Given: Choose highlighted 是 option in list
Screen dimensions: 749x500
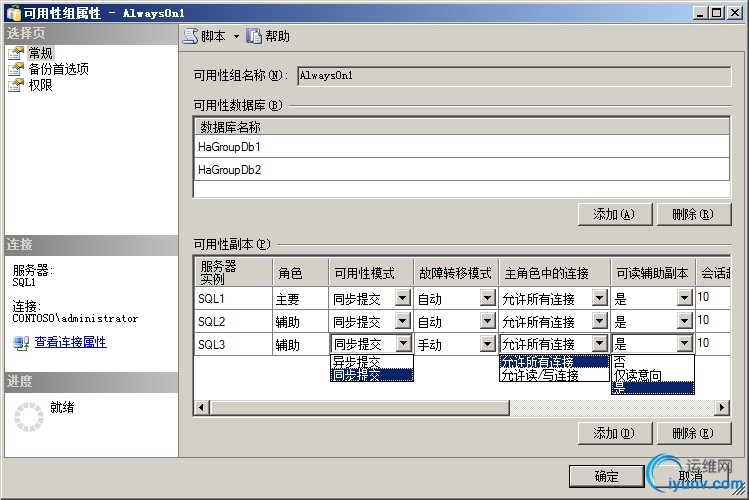Looking at the screenshot, I should point(653,388).
